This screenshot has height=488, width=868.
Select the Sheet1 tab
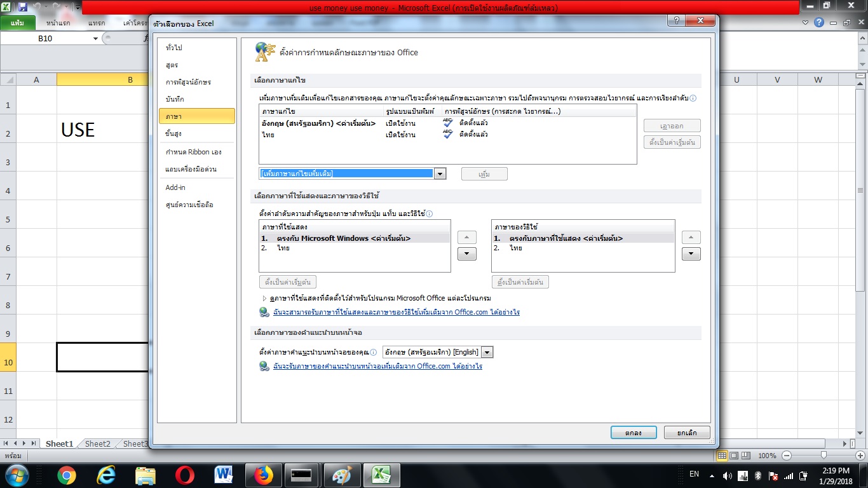point(60,444)
